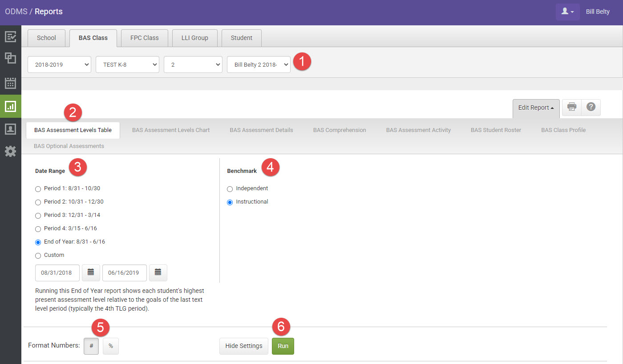Toggle percent number formatting

tap(110, 346)
